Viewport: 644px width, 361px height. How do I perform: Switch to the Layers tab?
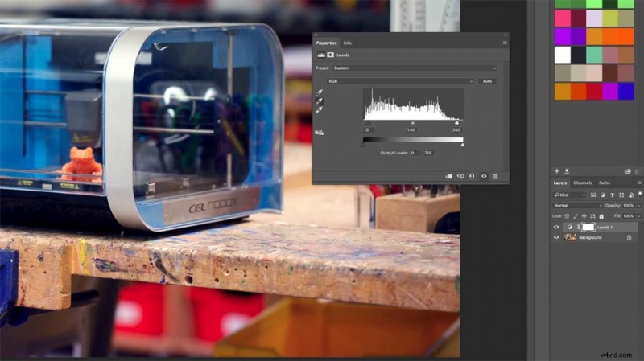[559, 183]
